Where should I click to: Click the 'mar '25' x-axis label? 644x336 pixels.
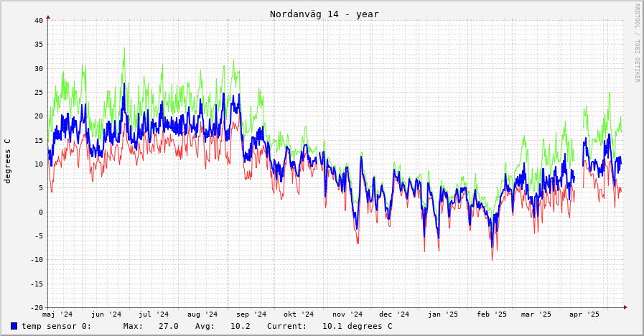point(536,314)
